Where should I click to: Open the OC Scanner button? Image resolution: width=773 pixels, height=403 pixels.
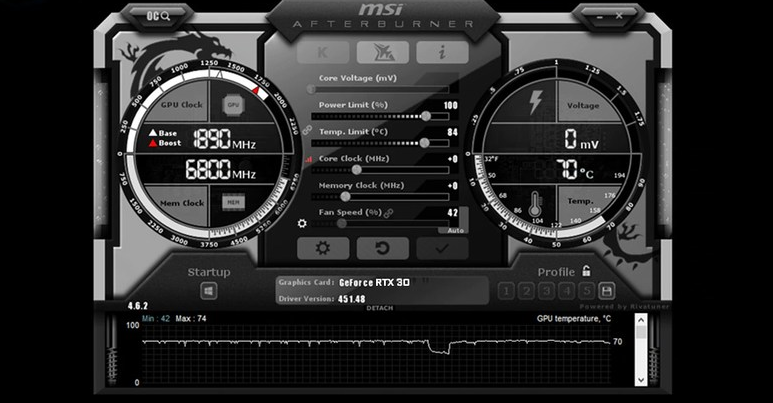coord(158,16)
